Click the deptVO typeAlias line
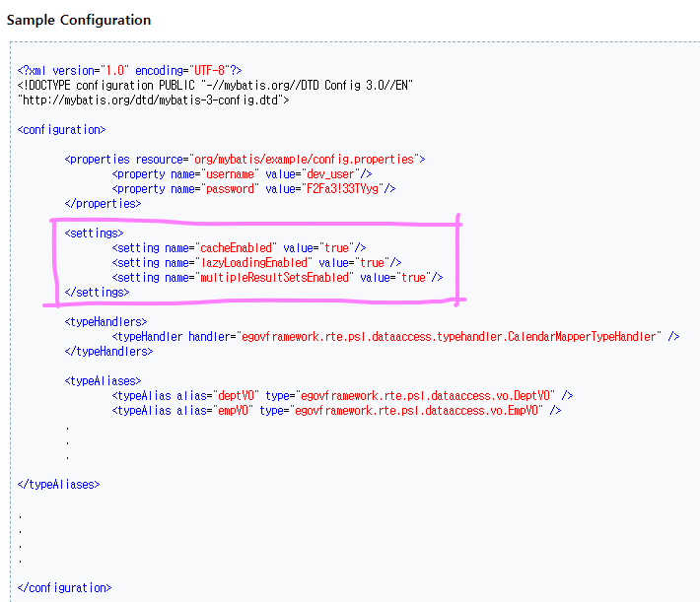Image resolution: width=700 pixels, height=602 pixels. (342, 396)
